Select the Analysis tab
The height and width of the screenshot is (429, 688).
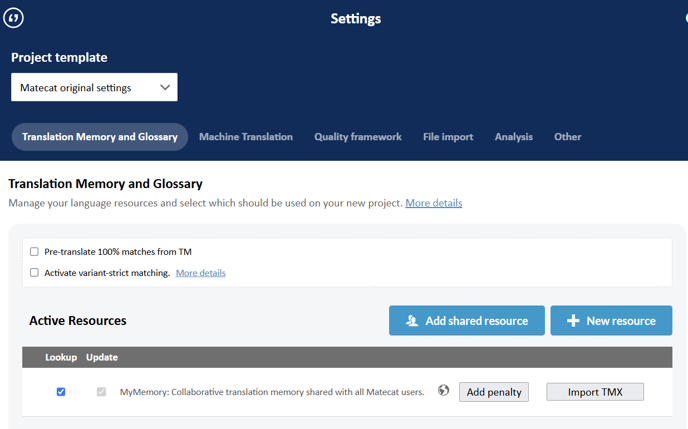pyautogui.click(x=514, y=137)
